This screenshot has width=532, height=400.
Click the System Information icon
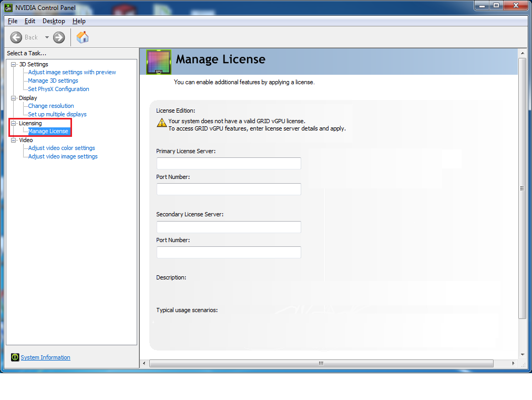tap(15, 357)
